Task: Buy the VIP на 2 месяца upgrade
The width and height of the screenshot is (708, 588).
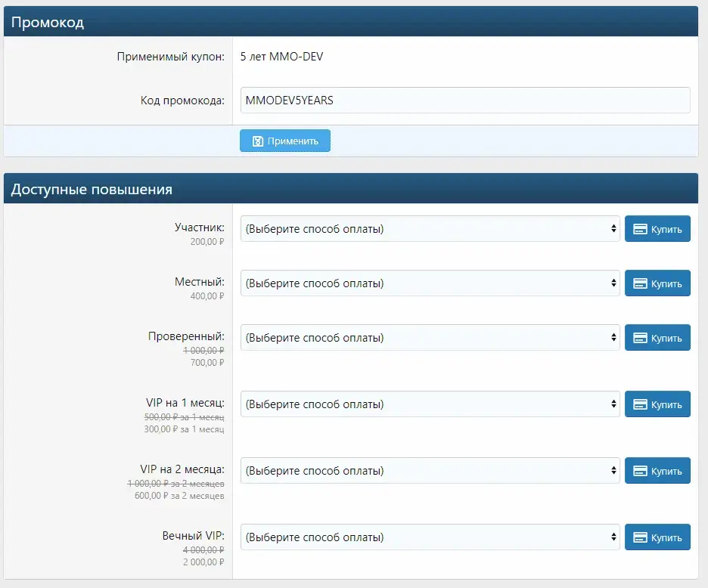Action: 657,471
